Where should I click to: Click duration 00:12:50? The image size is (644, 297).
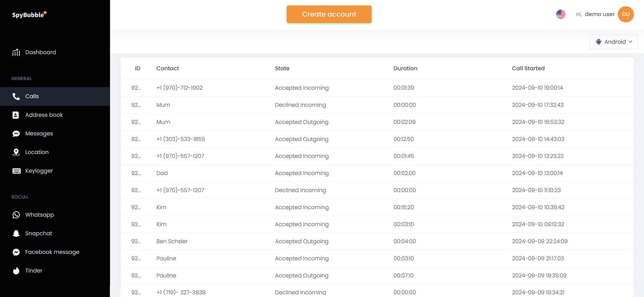click(x=404, y=139)
